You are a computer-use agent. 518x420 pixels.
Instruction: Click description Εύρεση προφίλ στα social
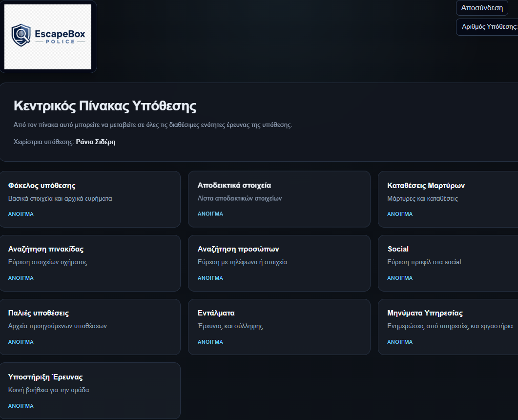[424, 262]
